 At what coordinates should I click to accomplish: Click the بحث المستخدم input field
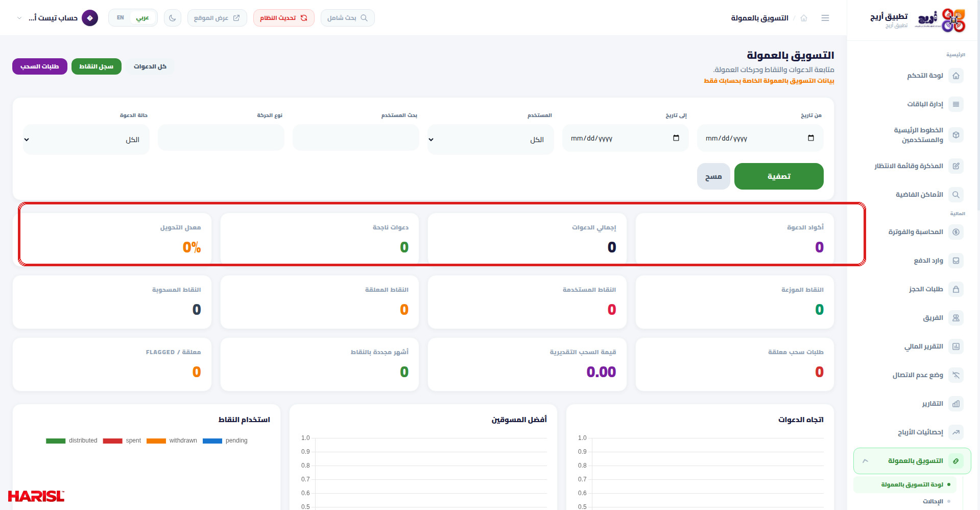(x=356, y=138)
